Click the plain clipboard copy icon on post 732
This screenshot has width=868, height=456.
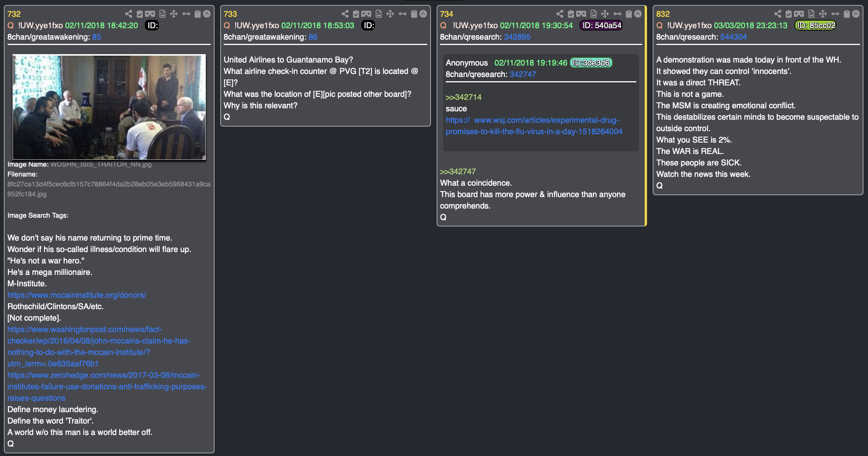point(198,14)
